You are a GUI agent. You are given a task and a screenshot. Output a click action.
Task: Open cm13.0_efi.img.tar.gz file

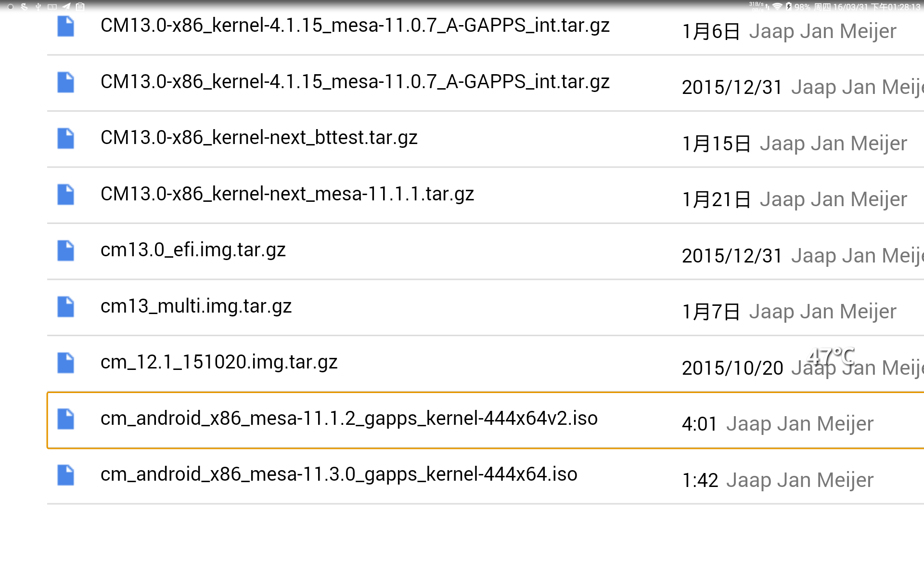pos(193,250)
